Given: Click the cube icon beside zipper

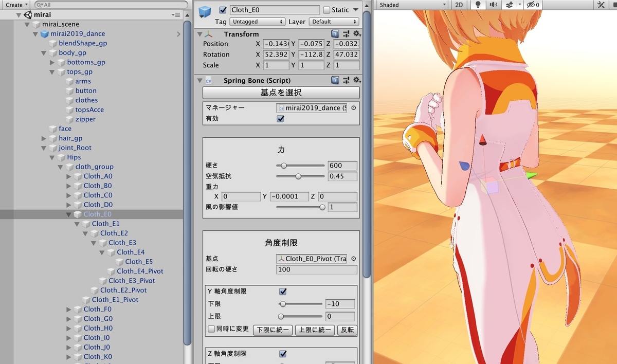Looking at the screenshot, I should click(x=70, y=119).
